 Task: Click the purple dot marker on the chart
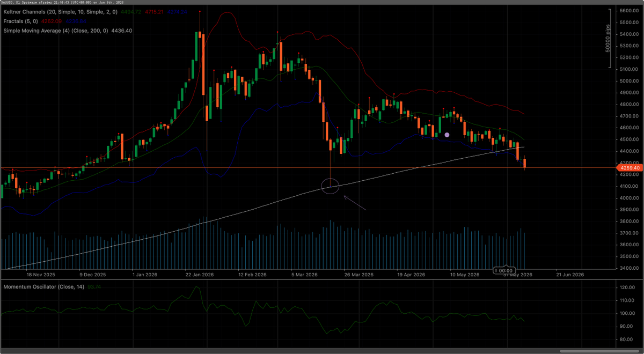(447, 135)
